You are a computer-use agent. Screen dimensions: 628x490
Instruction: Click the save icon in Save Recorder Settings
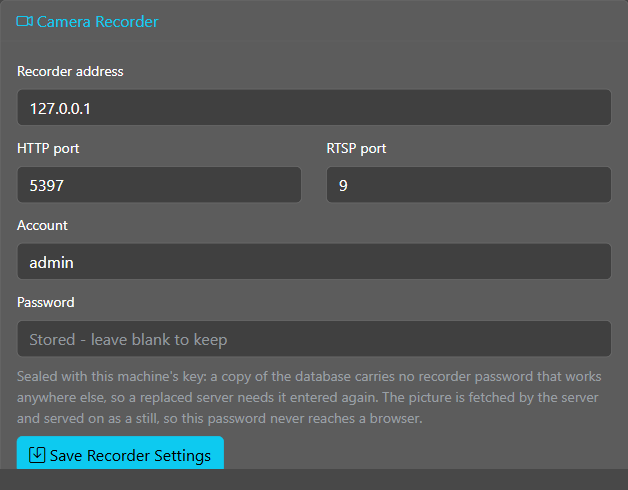37,455
